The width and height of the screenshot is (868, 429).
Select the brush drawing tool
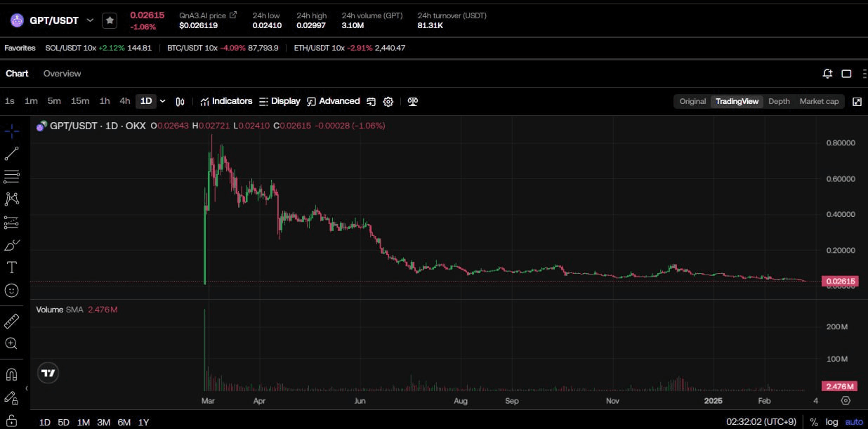11,244
